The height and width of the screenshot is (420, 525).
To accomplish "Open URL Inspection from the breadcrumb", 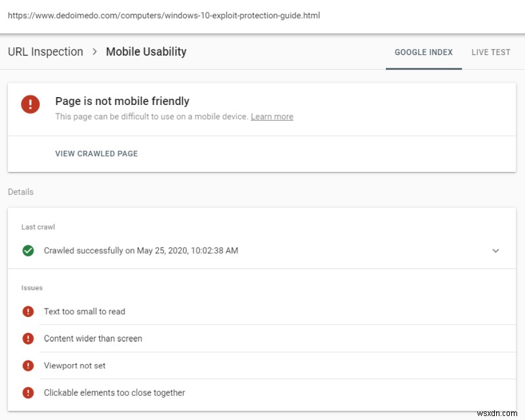I will (x=44, y=51).
